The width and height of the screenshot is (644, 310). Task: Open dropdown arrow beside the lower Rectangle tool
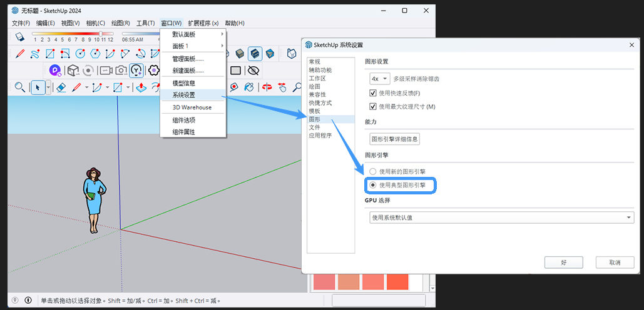(x=128, y=87)
